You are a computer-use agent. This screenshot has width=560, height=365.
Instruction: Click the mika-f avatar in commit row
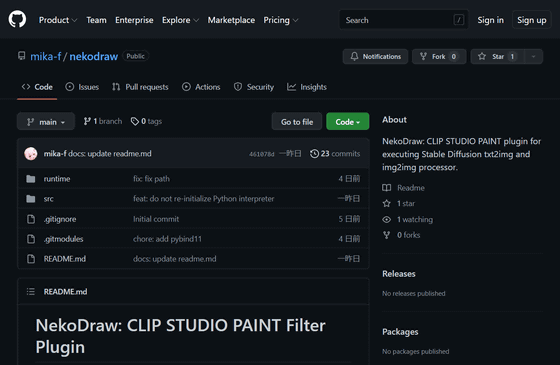[x=31, y=154]
